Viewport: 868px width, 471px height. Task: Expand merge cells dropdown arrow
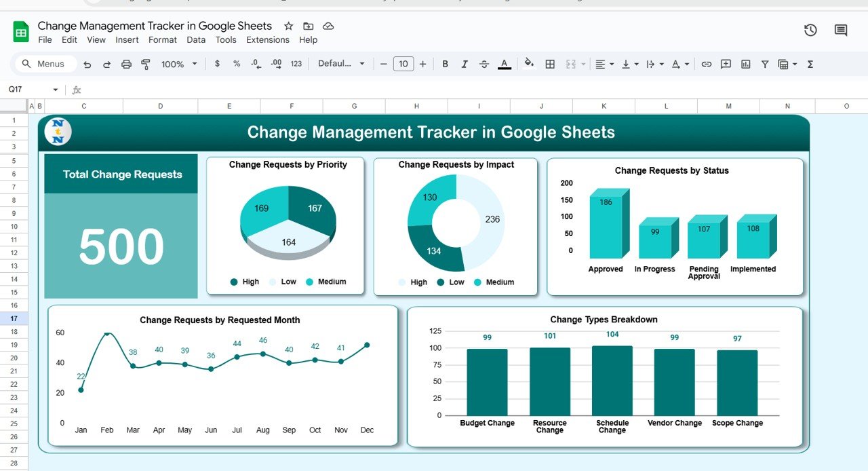click(583, 64)
